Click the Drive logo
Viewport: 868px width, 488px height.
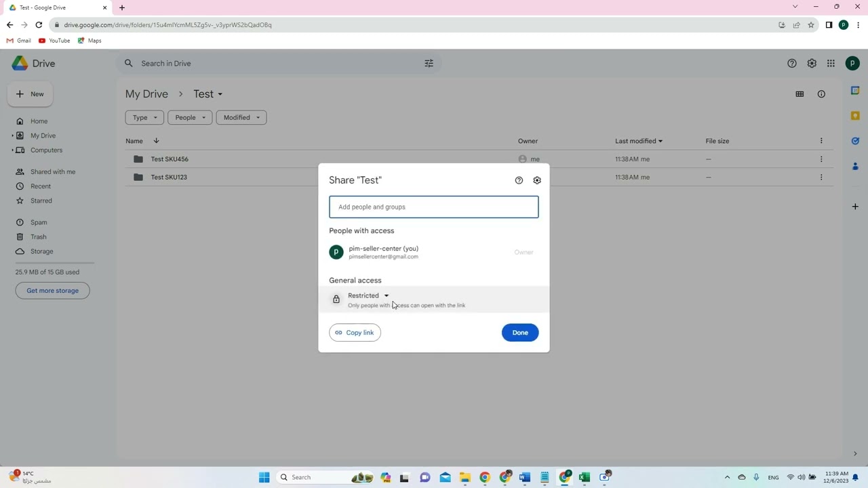[x=33, y=64]
